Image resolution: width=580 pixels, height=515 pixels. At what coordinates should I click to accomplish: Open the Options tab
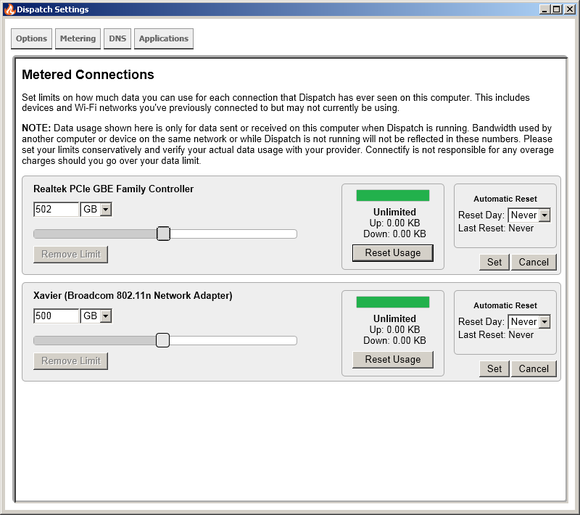point(31,38)
